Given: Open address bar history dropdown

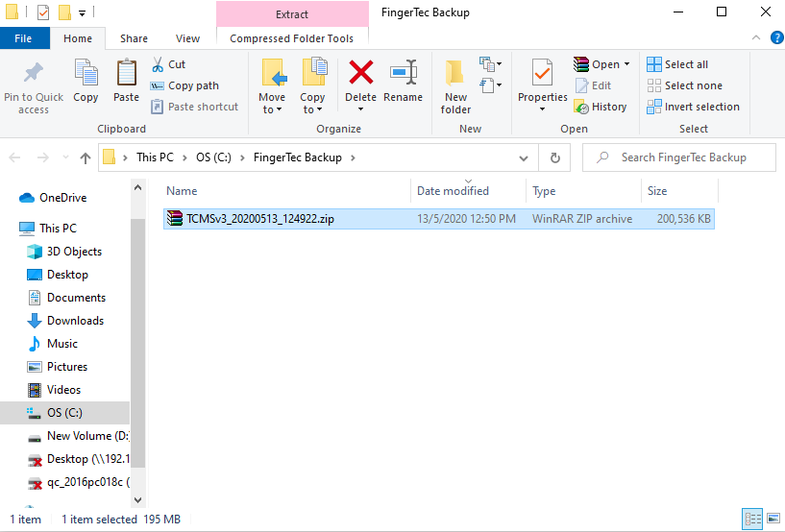Looking at the screenshot, I should 524,158.
